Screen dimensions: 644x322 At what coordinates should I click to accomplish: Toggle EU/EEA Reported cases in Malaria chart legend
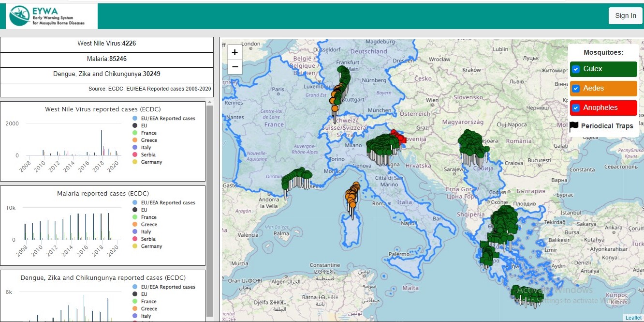tap(164, 203)
